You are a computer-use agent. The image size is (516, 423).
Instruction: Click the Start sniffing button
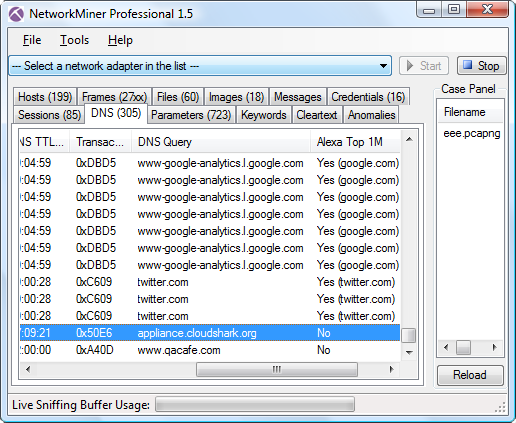424,66
